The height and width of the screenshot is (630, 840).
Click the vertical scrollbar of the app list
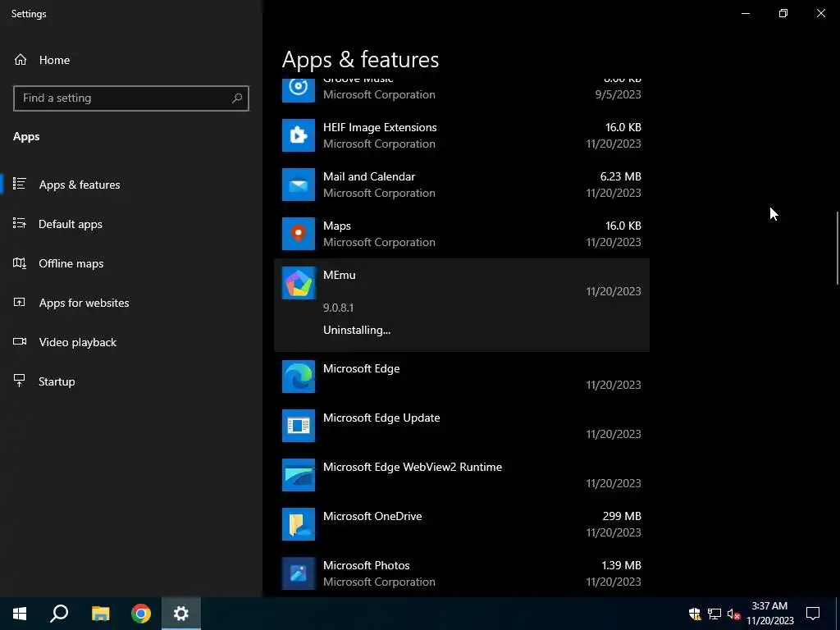tap(837, 248)
